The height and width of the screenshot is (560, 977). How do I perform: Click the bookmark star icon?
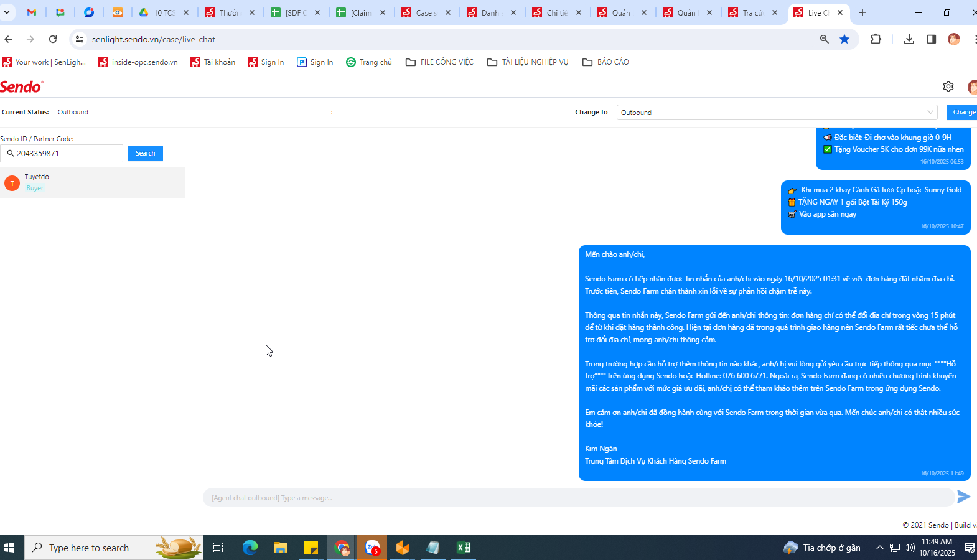coord(844,39)
